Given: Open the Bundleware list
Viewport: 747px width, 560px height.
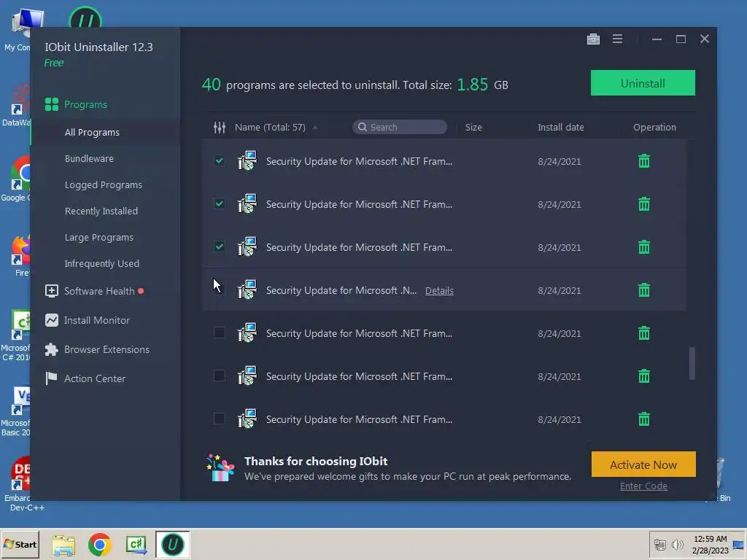Looking at the screenshot, I should click(x=89, y=158).
